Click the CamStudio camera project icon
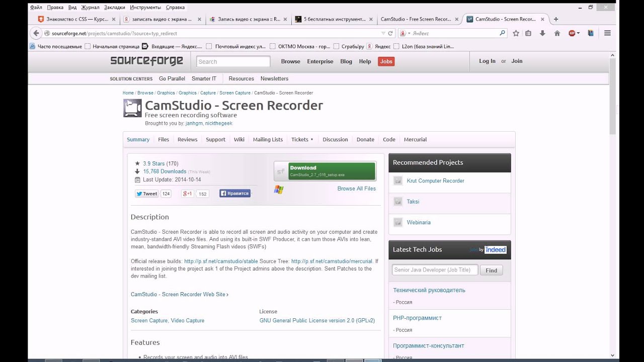The image size is (644, 362). point(132,108)
